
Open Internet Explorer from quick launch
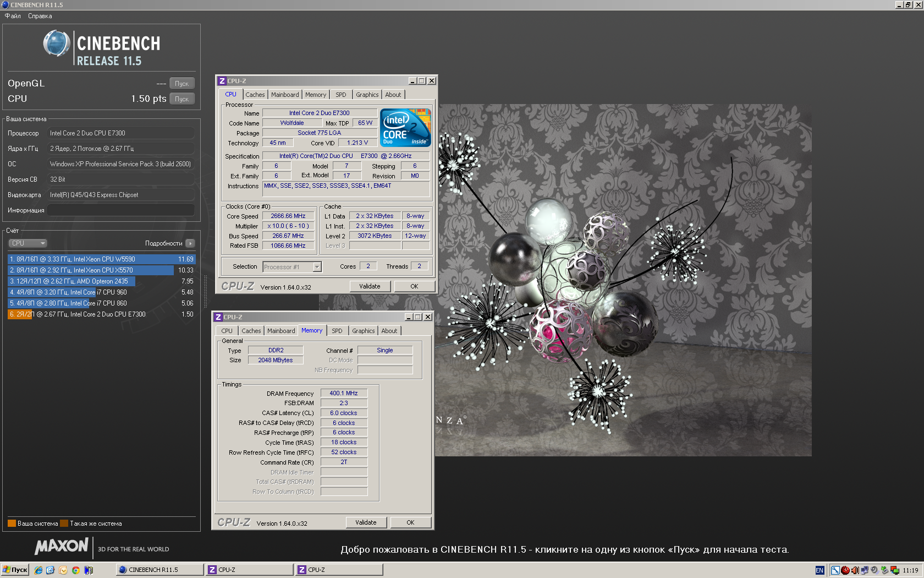(38, 570)
